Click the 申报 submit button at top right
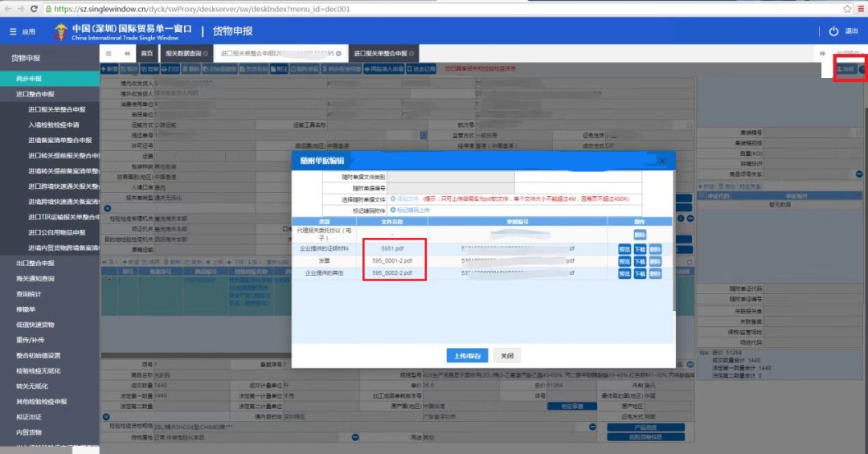This screenshot has height=454, width=868. (847, 70)
